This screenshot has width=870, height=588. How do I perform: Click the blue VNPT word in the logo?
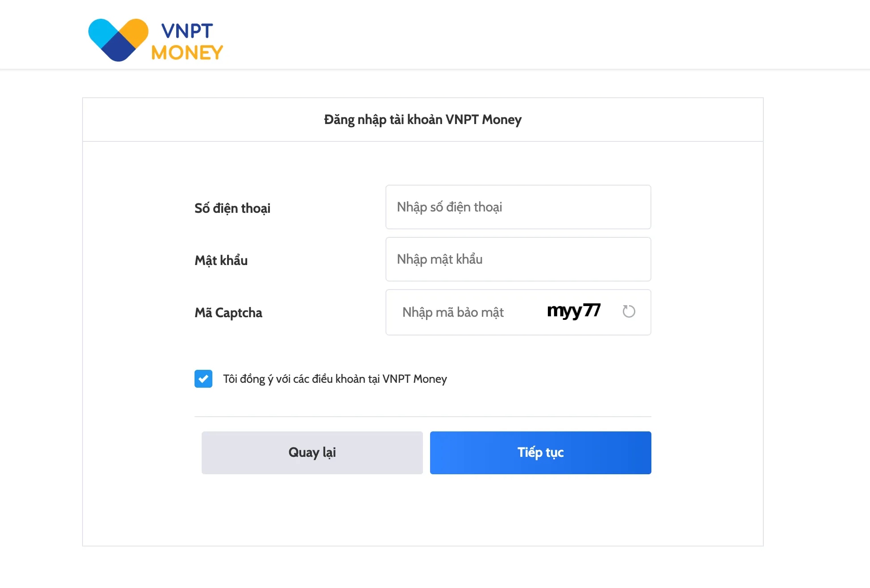187,31
